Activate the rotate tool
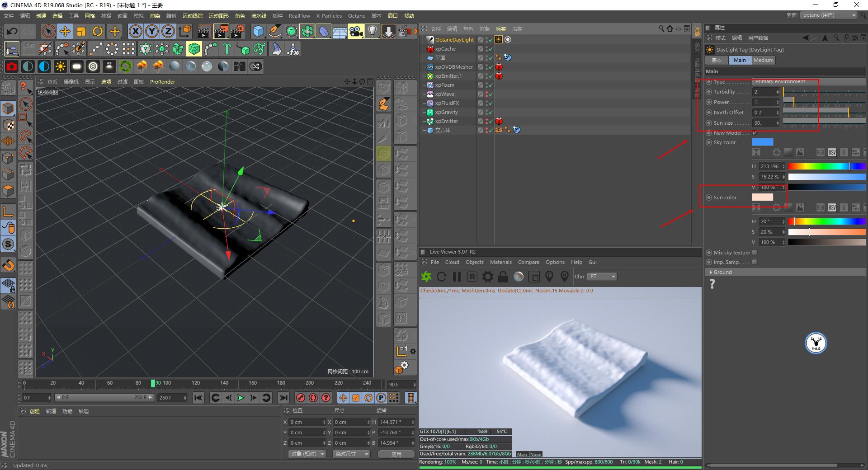This screenshot has height=470, width=868. (x=98, y=31)
